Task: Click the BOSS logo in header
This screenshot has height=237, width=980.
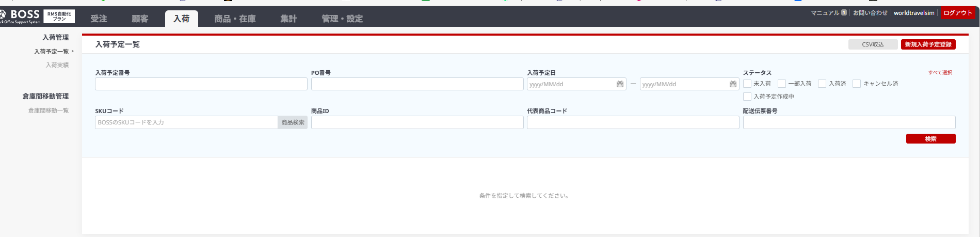Action: [21, 17]
